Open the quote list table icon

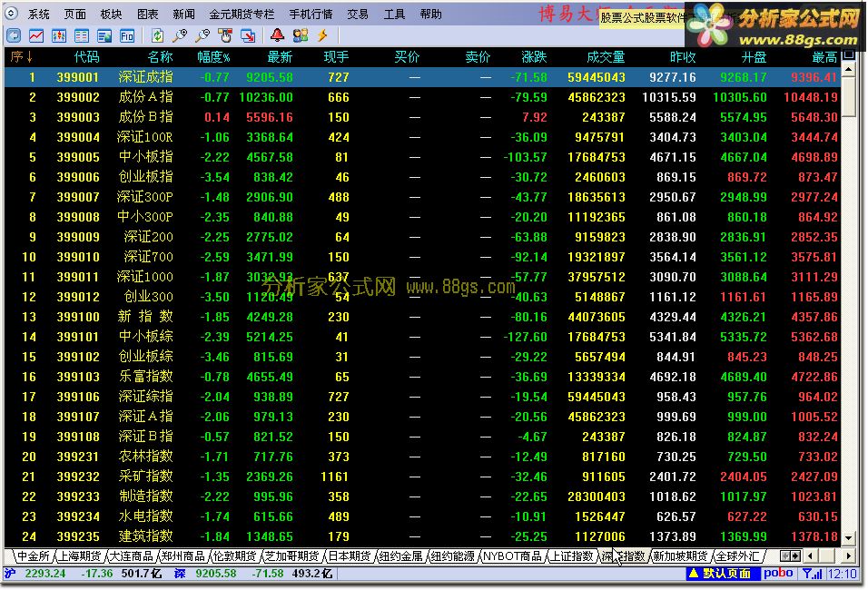82,36
